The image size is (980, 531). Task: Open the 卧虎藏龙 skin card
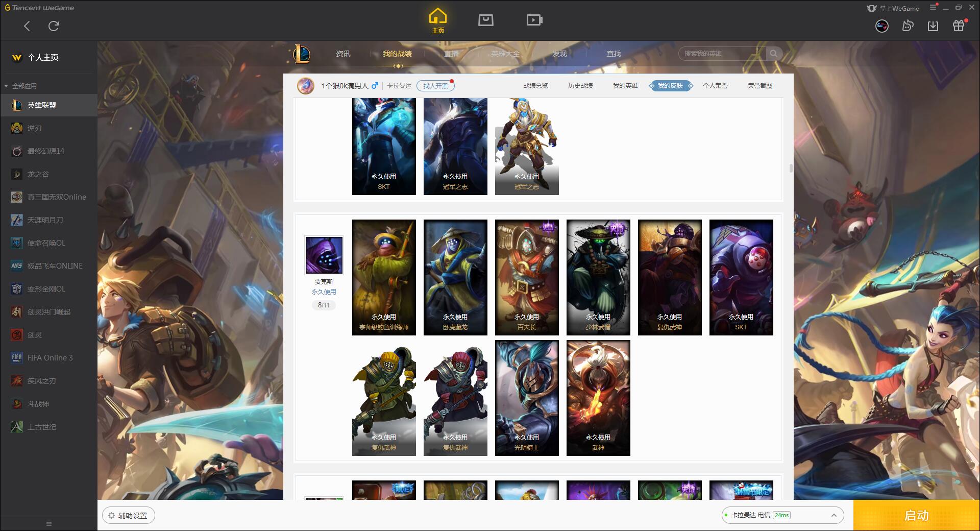(455, 277)
